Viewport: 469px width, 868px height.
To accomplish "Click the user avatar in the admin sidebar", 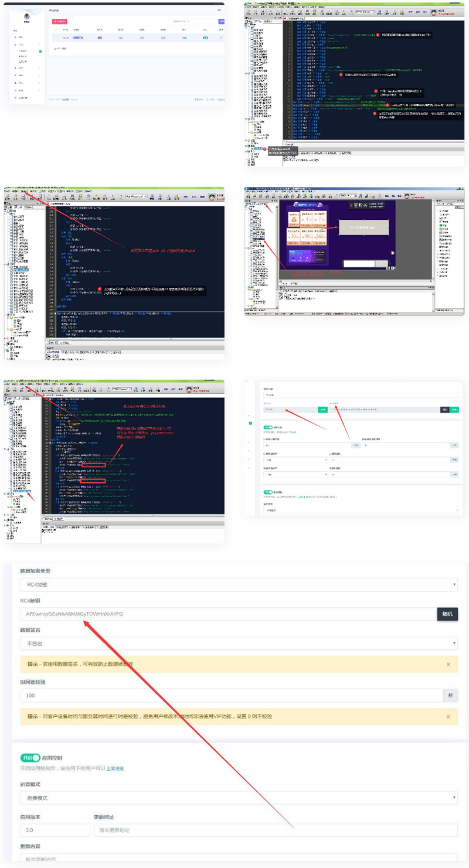I will coord(26,17).
